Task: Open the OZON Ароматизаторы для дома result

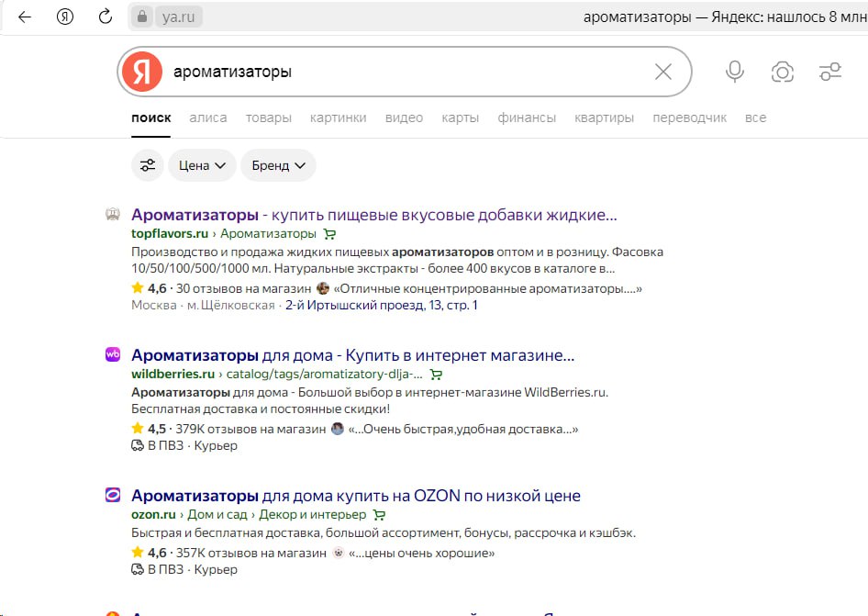Action: pyautogui.click(x=355, y=496)
